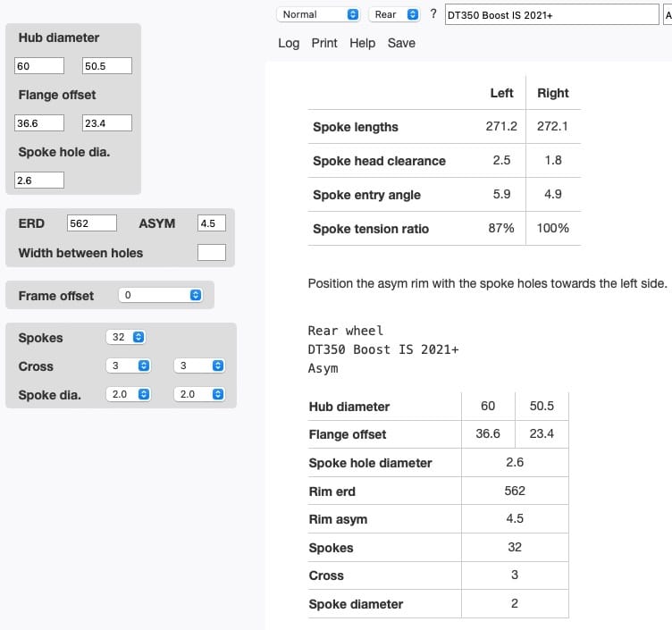This screenshot has width=672, height=630.
Task: Click the Print link
Action: coord(324,43)
